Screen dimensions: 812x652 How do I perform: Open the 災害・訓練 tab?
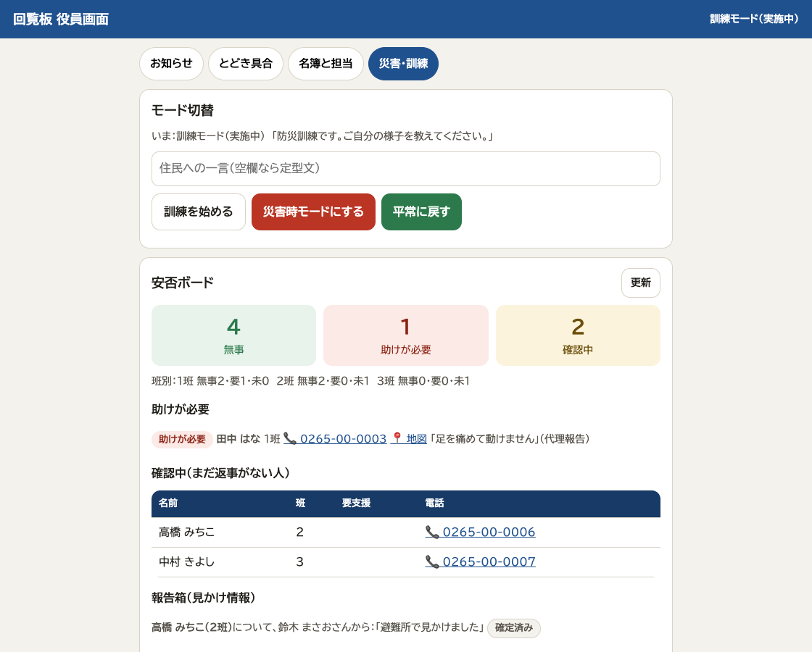click(403, 64)
